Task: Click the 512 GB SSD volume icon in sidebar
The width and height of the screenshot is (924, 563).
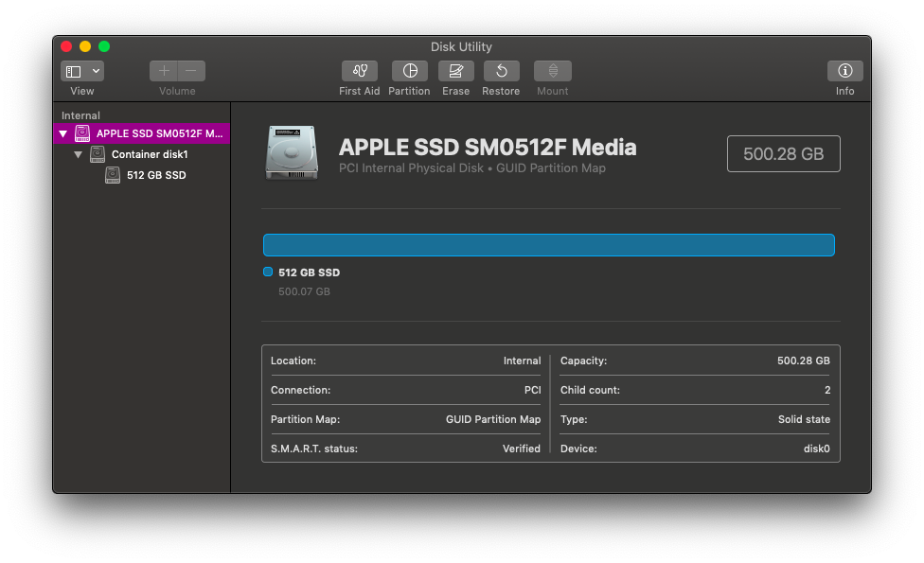Action: (x=113, y=175)
